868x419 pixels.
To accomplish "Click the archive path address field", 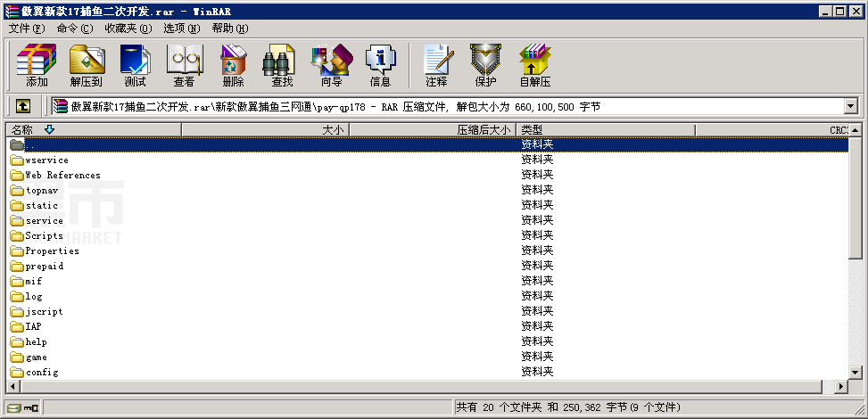I will [x=447, y=106].
